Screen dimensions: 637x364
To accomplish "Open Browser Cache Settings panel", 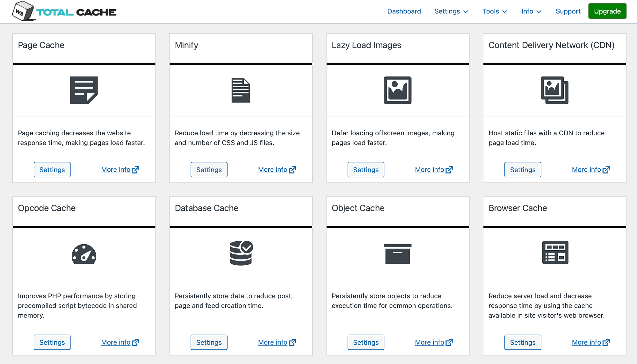I will click(522, 342).
